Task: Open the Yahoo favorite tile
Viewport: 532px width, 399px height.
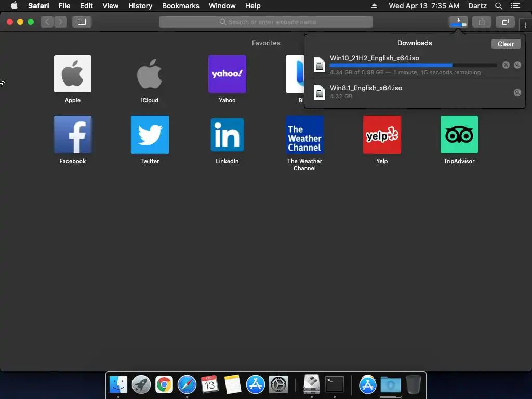Action: click(x=227, y=74)
